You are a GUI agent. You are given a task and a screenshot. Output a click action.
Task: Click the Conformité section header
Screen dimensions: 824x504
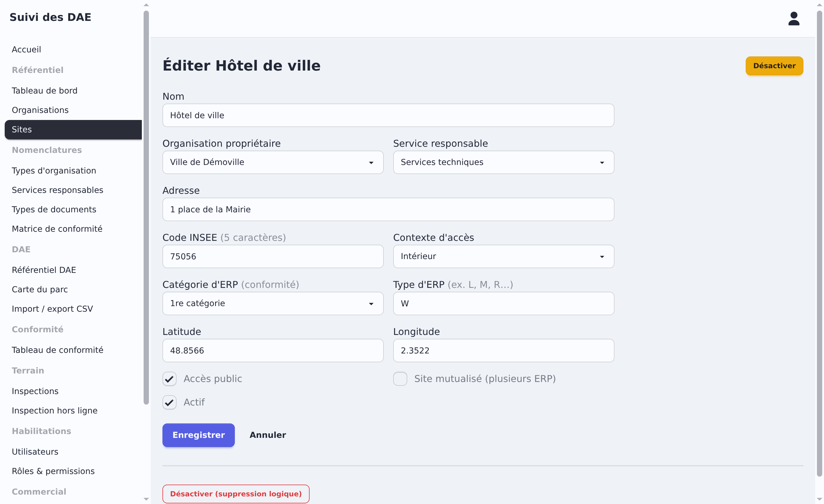[x=37, y=329]
